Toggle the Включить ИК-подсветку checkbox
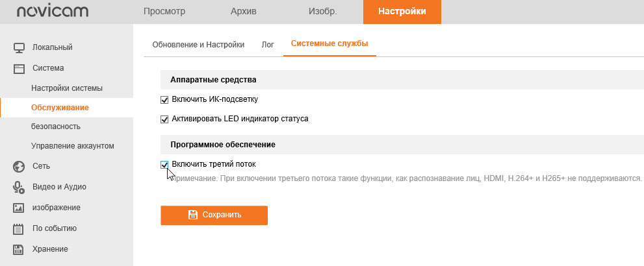Screen dimensions: 644x266 (x=164, y=99)
